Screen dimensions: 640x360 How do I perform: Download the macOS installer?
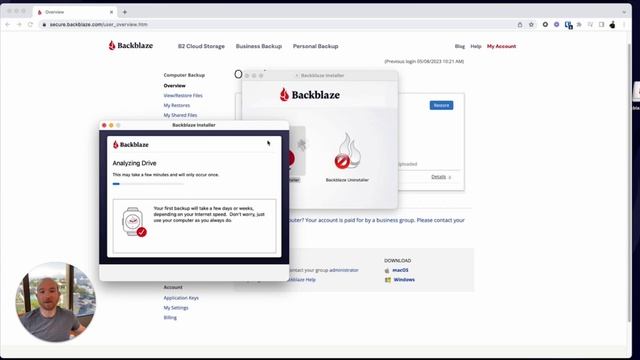pyautogui.click(x=400, y=270)
